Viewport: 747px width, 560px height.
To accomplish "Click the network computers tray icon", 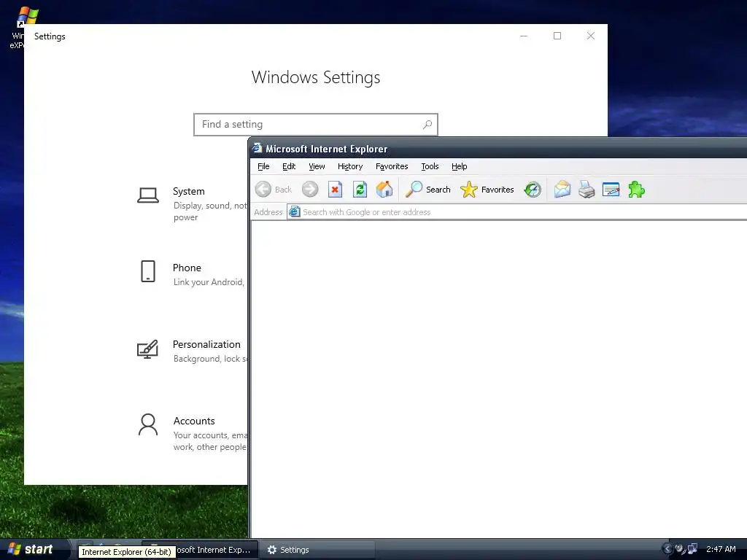I will click(692, 549).
